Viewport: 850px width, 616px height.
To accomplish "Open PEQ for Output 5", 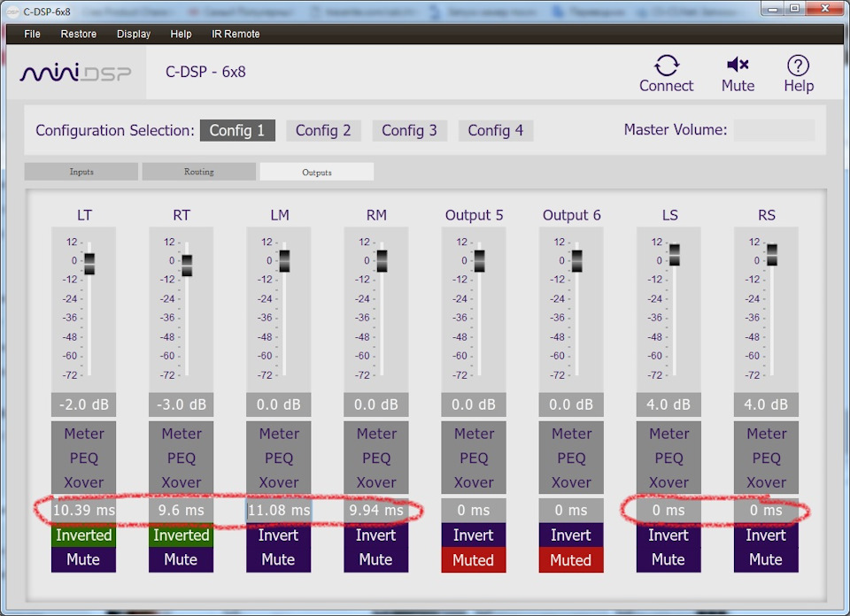I will (473, 458).
